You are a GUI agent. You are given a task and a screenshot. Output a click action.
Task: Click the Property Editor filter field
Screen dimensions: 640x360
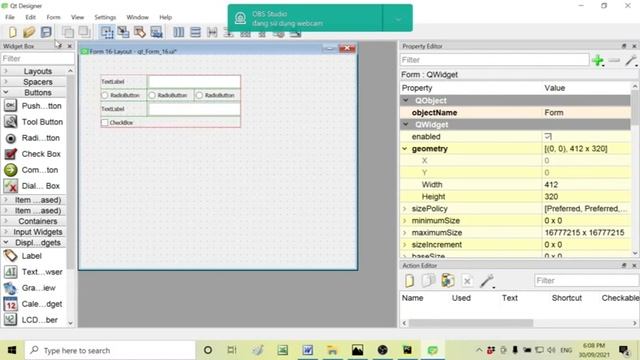coord(495,60)
